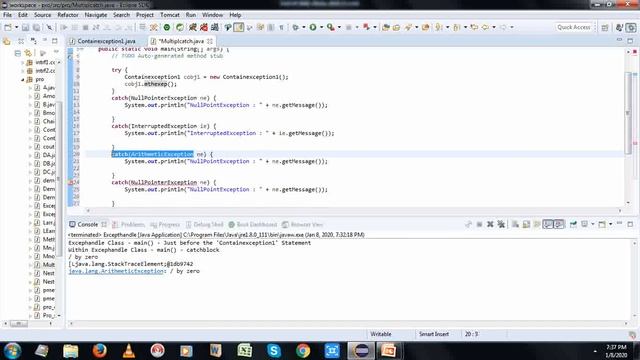Screen dimensions: 640x360
Task: Click the Last Edit Location arrow icon
Action: [474, 27]
